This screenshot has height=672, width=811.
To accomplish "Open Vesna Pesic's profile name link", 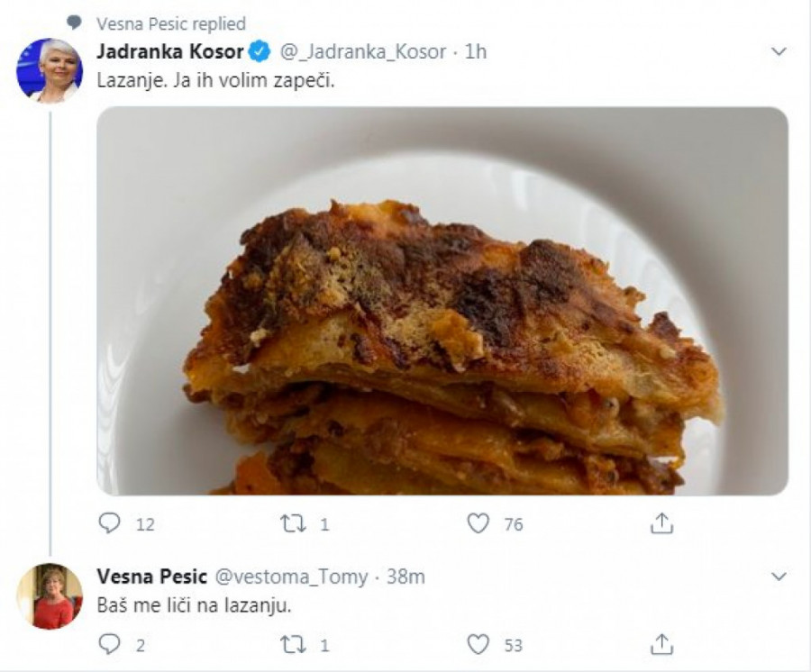I will pyautogui.click(x=151, y=577).
